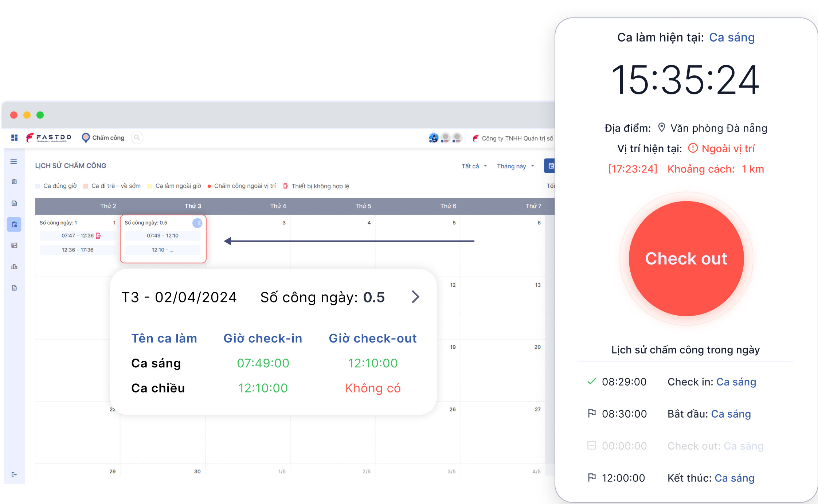Image resolution: width=818 pixels, height=504 pixels.
Task: Open the search magnifier next to Chấm công
Action: coord(137,138)
